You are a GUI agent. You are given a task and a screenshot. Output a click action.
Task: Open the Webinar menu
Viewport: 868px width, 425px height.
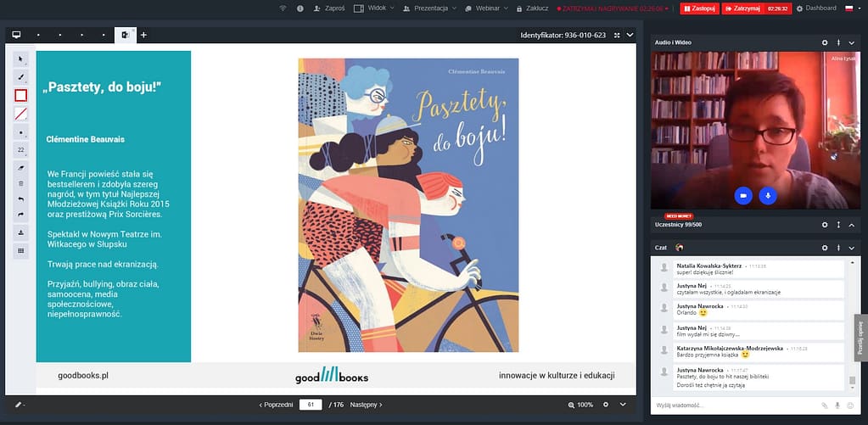click(x=486, y=8)
